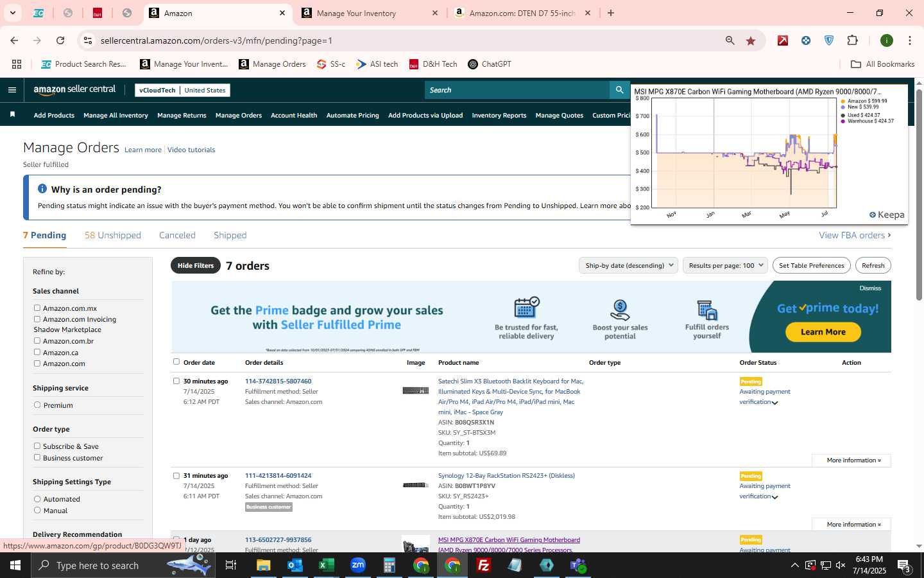Check the Amazon.com.mx sales channel filter

[37, 308]
